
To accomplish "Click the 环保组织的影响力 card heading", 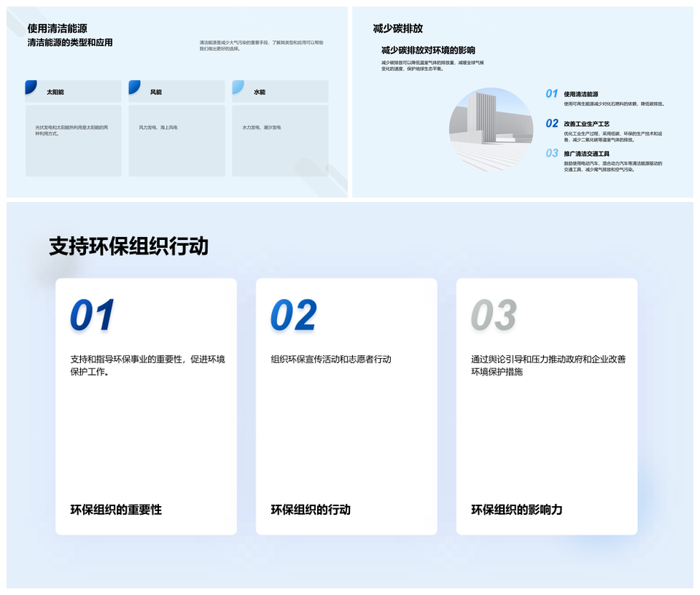I will pos(516,510).
